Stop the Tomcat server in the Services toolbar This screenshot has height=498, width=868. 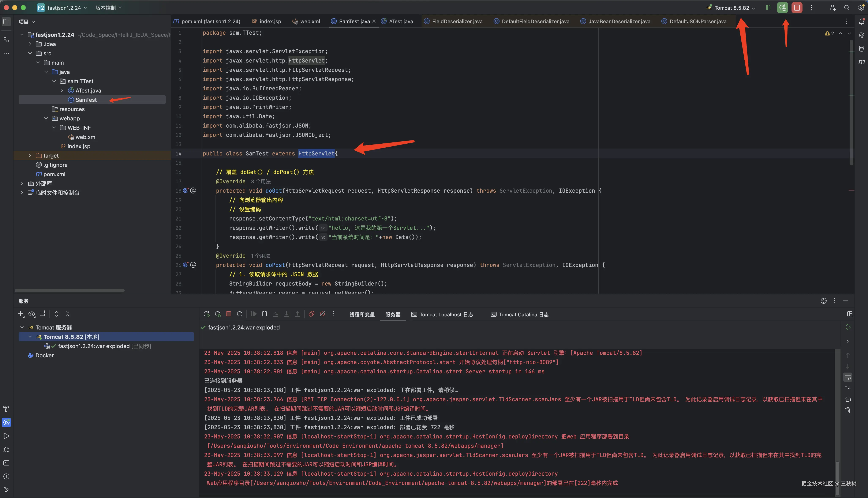click(x=229, y=314)
